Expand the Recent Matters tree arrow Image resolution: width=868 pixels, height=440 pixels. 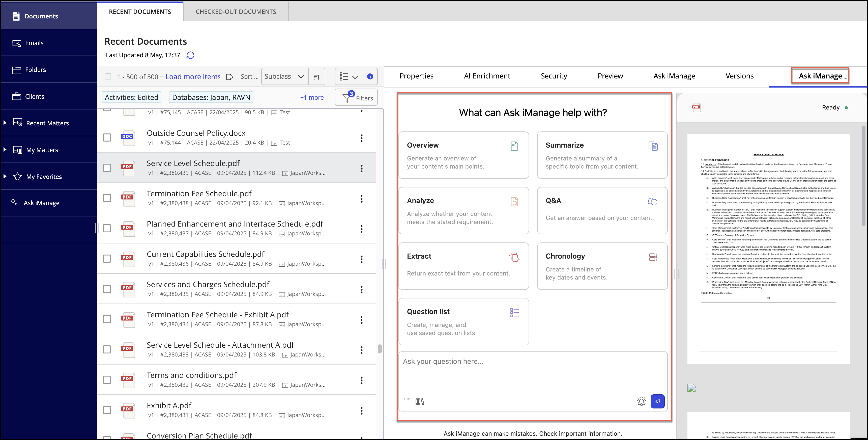tap(5, 123)
